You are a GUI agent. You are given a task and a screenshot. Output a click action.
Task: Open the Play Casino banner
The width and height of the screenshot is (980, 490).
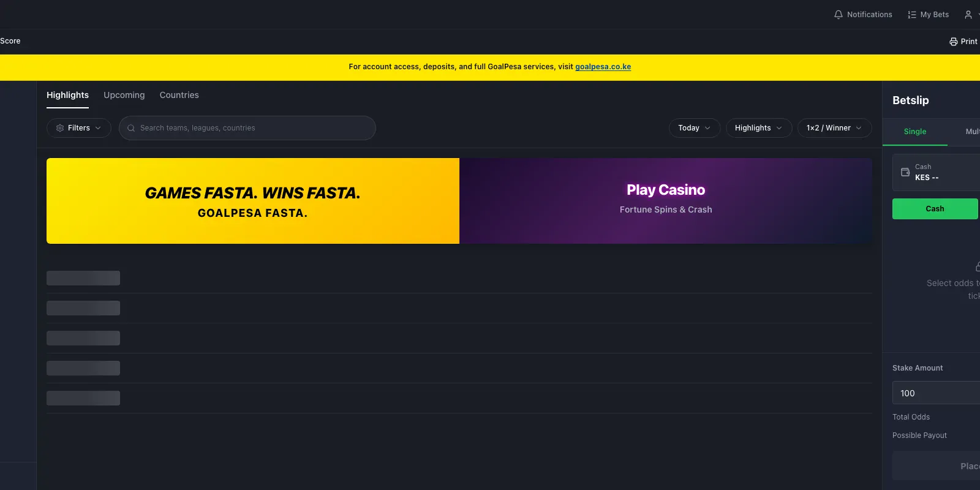(x=666, y=201)
